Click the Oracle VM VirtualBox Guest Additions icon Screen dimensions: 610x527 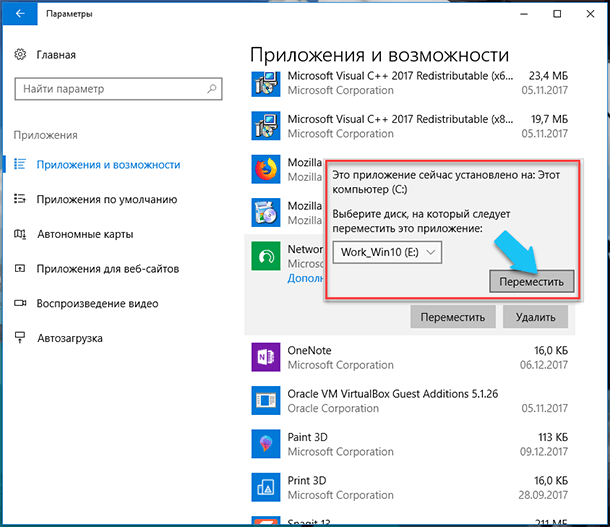tap(266, 400)
